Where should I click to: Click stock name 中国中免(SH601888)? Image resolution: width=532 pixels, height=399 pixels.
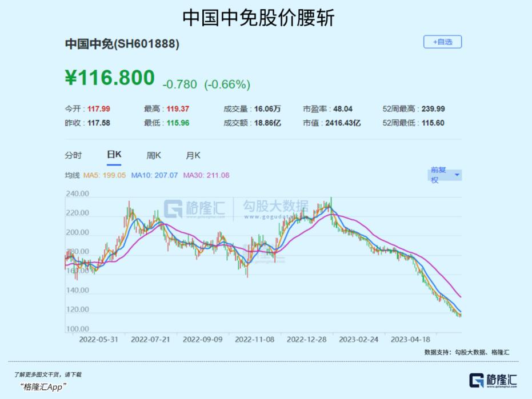point(122,44)
